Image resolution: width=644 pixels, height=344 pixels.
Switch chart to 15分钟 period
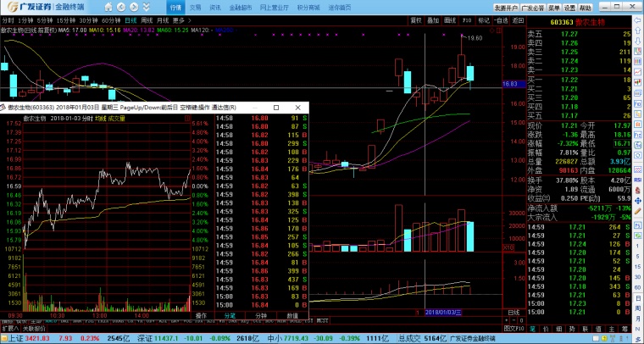[x=66, y=20]
